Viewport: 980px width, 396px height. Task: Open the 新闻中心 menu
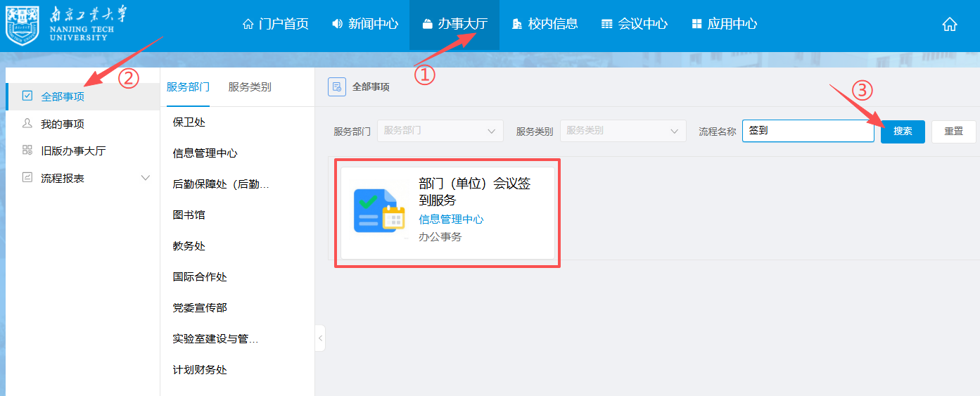click(365, 24)
